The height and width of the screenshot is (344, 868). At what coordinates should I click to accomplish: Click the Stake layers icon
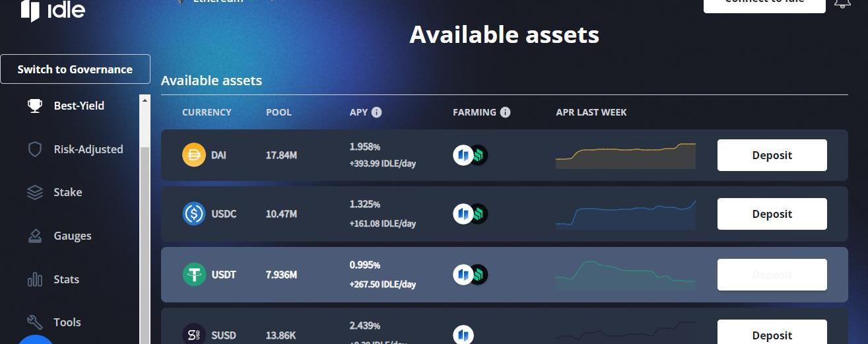tap(35, 192)
